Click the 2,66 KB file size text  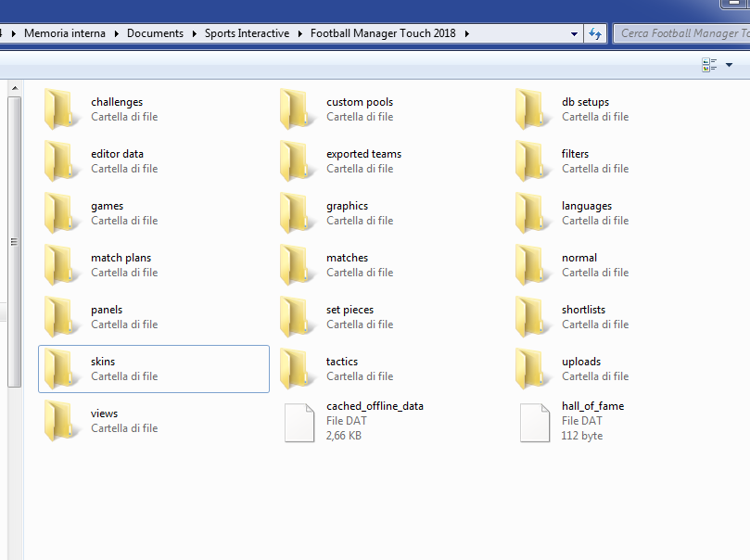tap(344, 436)
